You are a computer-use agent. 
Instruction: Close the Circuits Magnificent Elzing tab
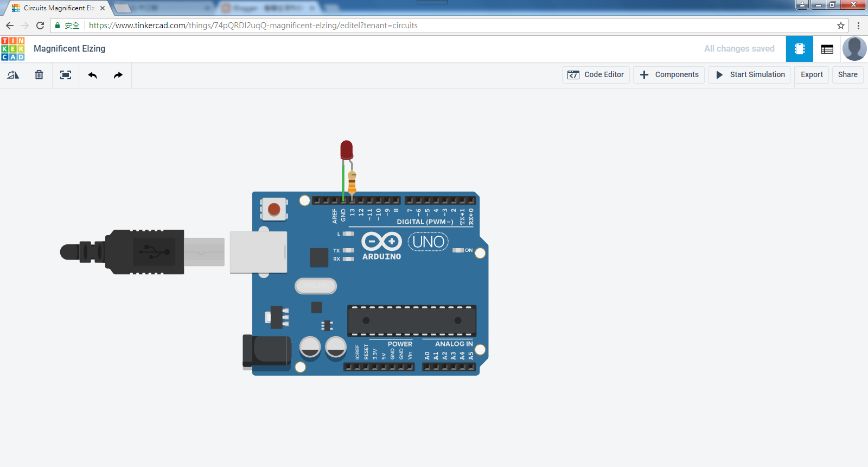(x=103, y=8)
